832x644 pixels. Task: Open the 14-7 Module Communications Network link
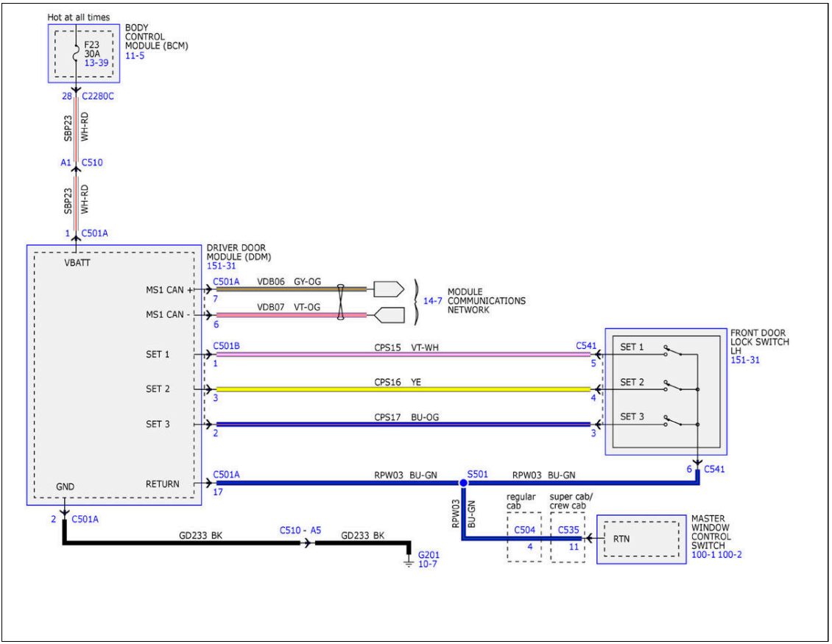(432, 301)
